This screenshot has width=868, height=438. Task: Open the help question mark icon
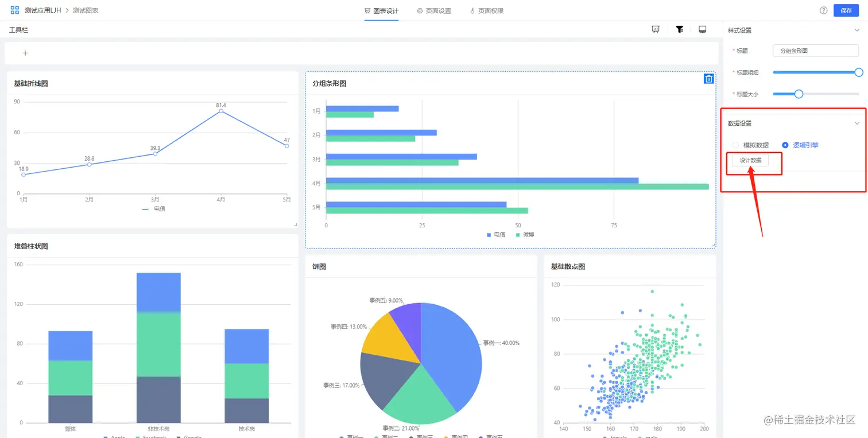tap(823, 10)
